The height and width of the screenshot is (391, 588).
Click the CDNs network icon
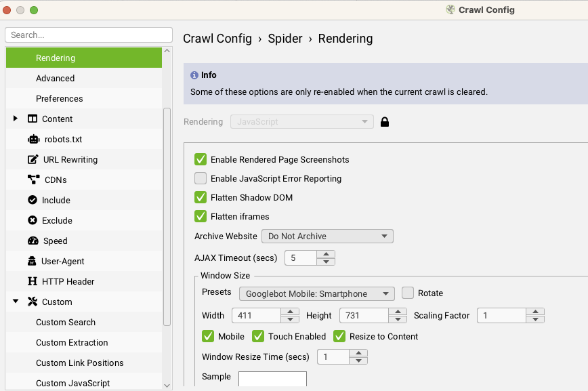(33, 180)
